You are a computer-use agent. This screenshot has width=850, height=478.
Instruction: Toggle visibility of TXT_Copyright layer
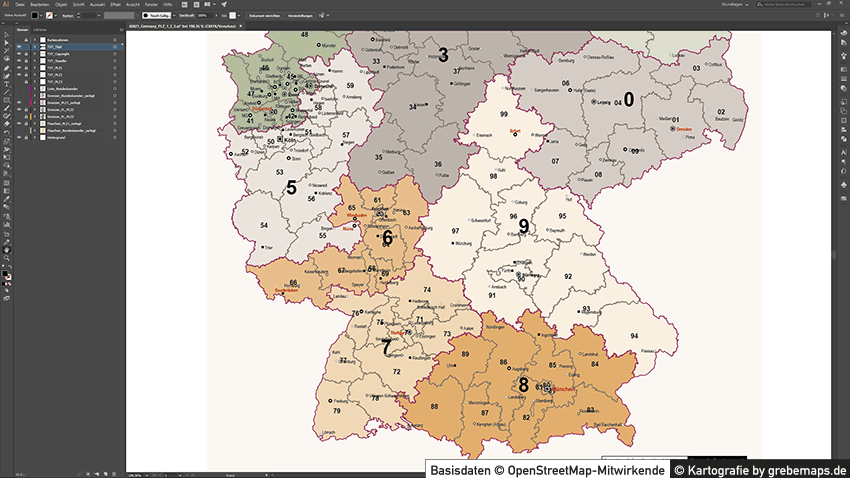point(19,54)
